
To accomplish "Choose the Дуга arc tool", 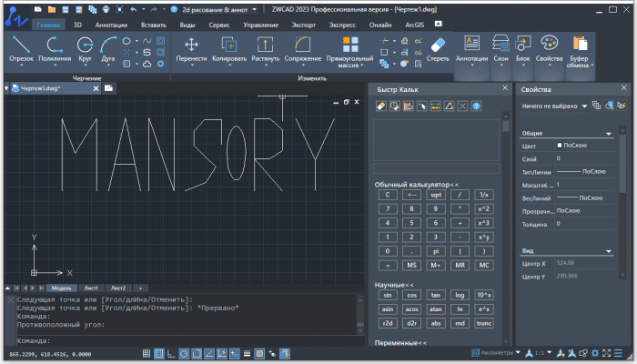I will pyautogui.click(x=107, y=47).
